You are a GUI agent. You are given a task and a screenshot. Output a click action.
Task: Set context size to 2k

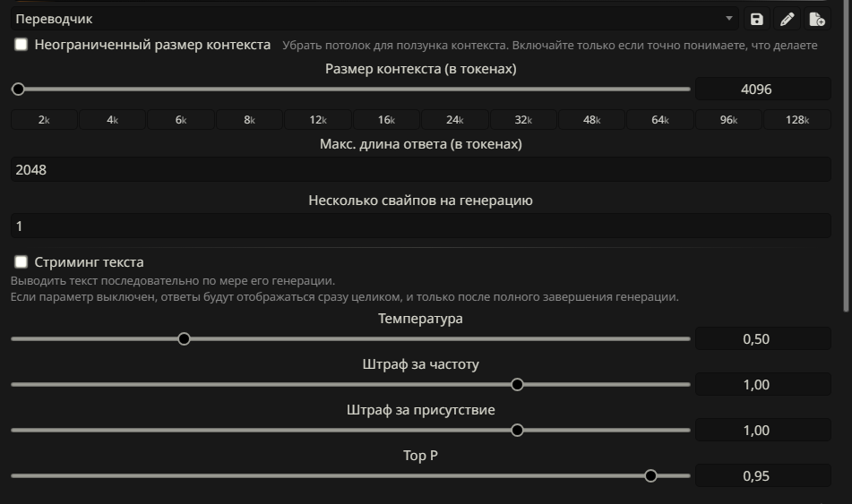(x=44, y=119)
